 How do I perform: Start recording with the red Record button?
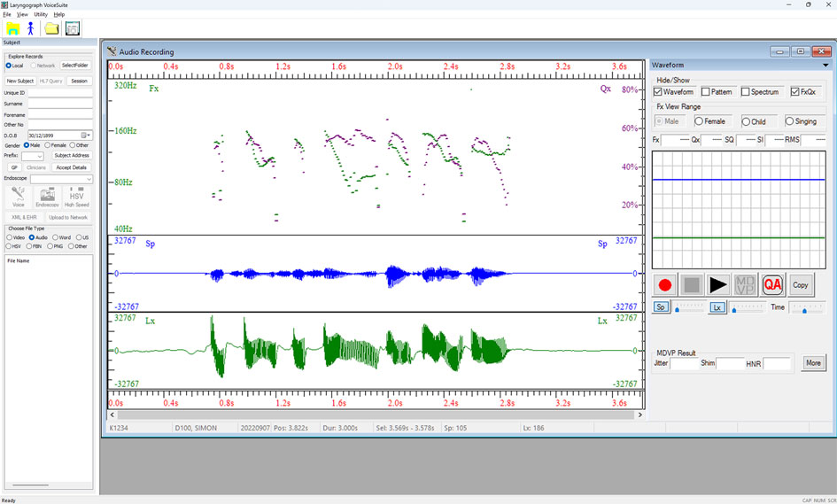(x=664, y=285)
